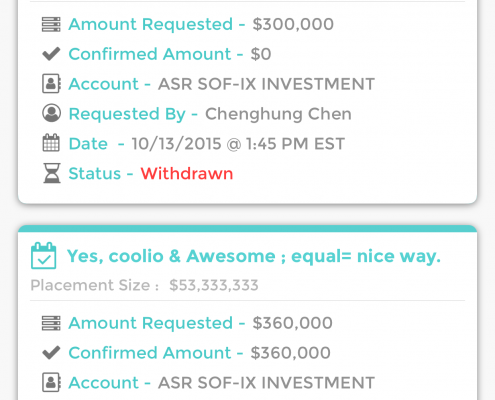
Task: Click the contact card icon in the Withdrawn card
Action: (51, 84)
